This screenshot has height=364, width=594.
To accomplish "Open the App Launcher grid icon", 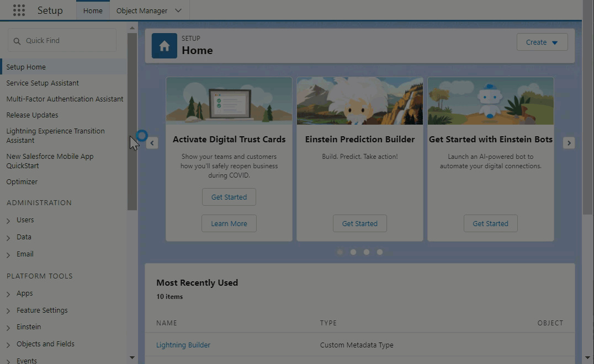I will click(x=19, y=10).
